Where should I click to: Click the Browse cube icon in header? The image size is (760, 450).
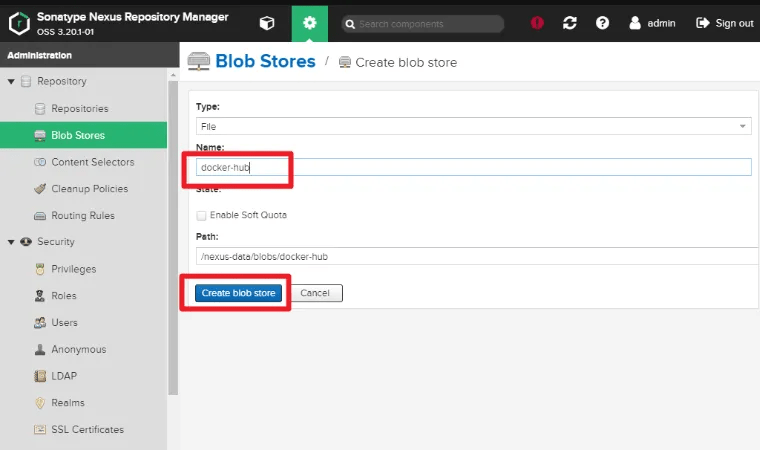pos(266,23)
